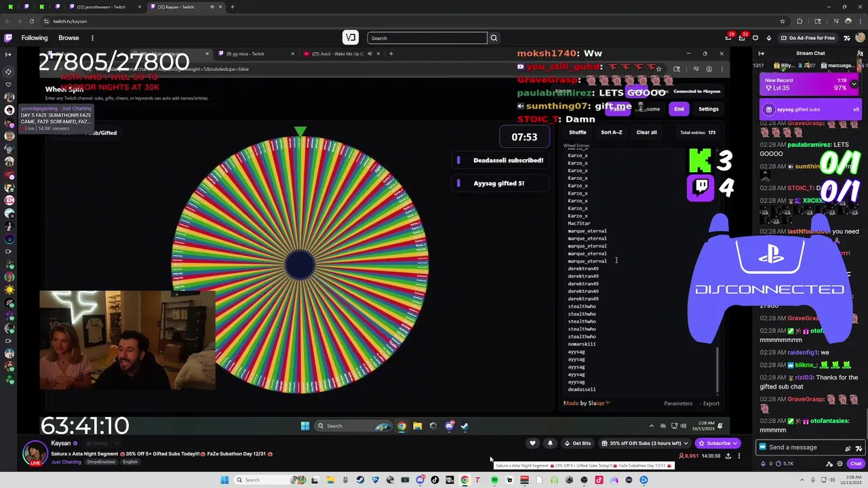Bookmark this page with the star icon

(x=783, y=21)
